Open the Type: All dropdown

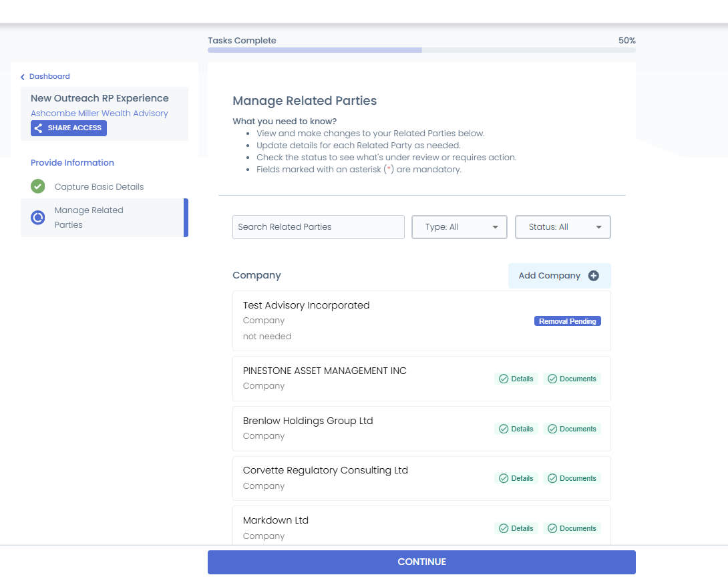click(460, 227)
